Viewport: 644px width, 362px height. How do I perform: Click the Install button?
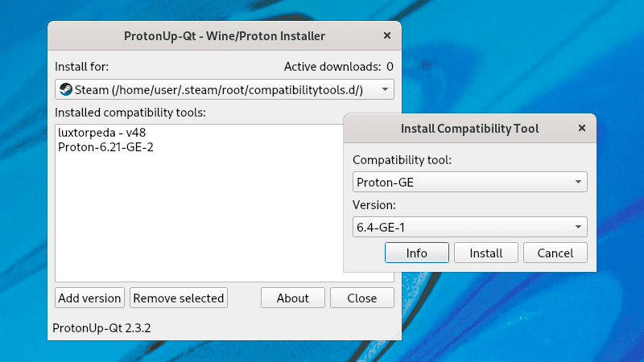coord(486,253)
